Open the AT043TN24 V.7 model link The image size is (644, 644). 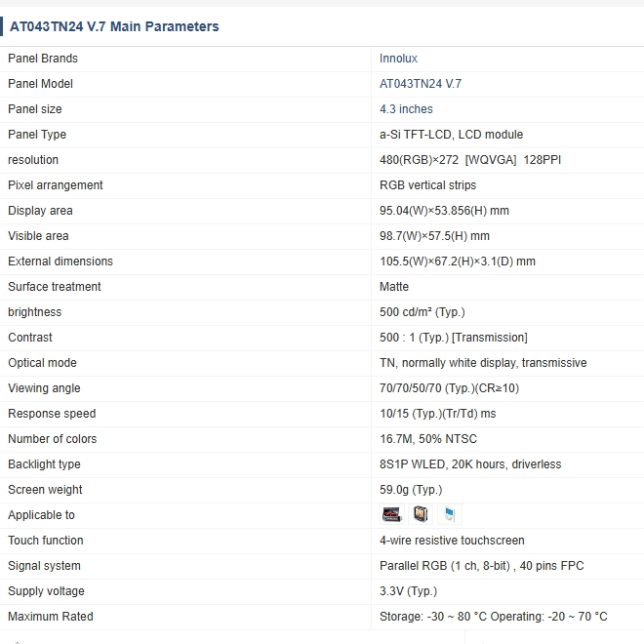pyautogui.click(x=421, y=84)
